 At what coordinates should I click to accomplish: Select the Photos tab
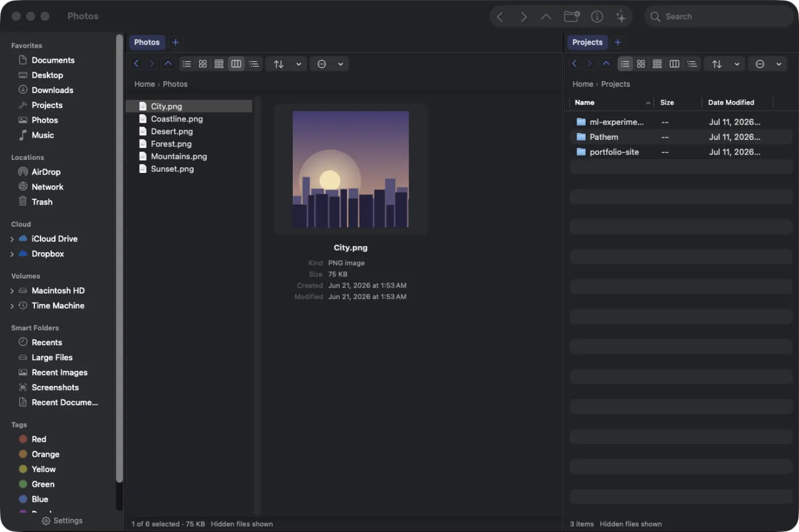(147, 42)
